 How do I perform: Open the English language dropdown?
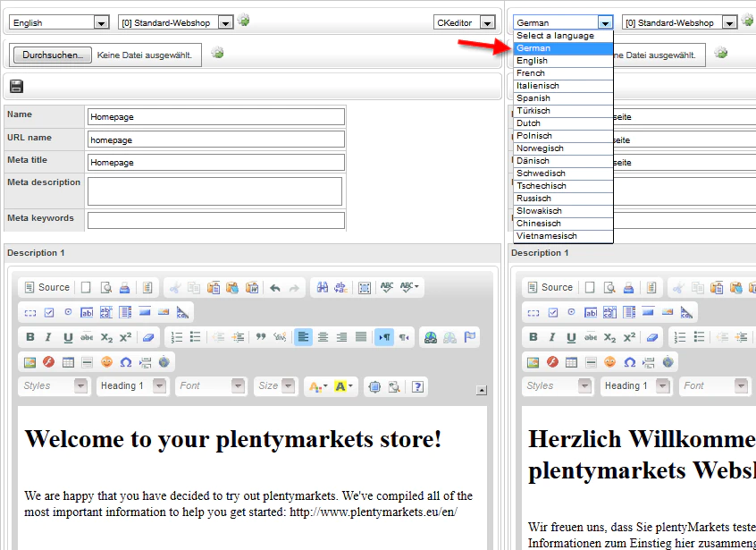click(x=60, y=22)
